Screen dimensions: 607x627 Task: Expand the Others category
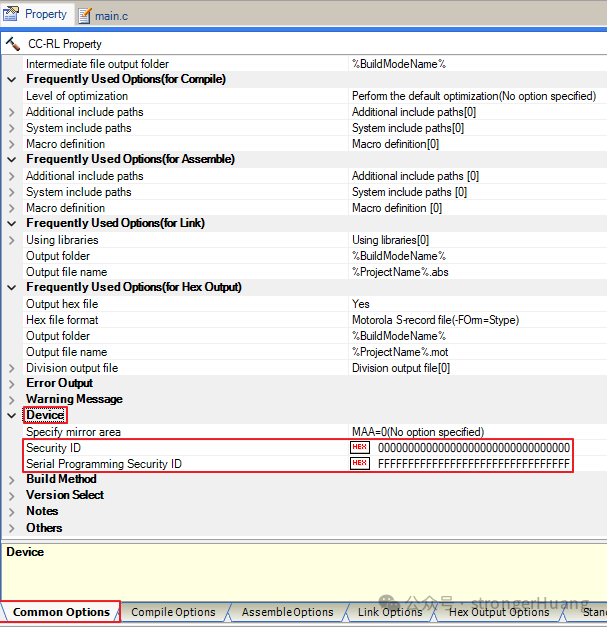pos(12,528)
